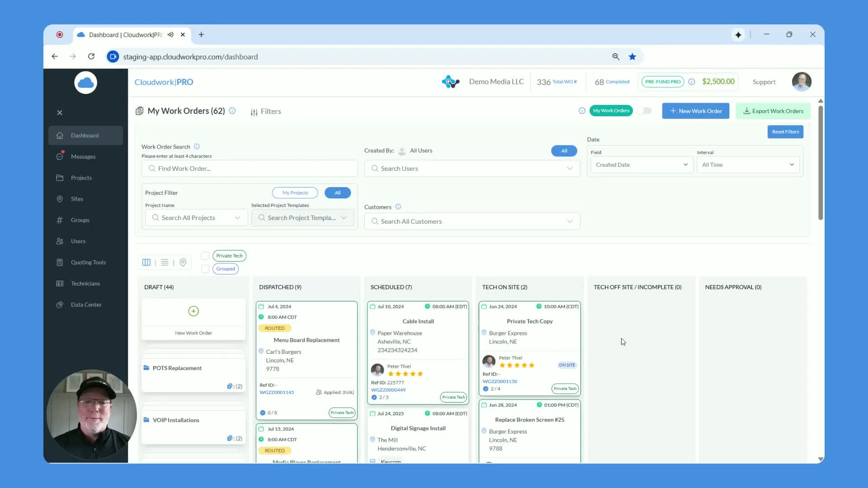Toggle the My Work Orders switch

pyautogui.click(x=645, y=111)
